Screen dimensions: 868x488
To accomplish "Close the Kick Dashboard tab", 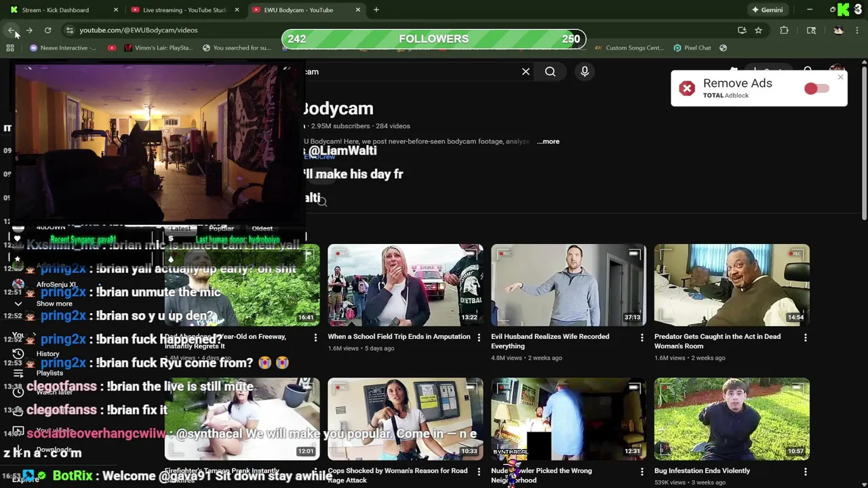I will click(116, 9).
